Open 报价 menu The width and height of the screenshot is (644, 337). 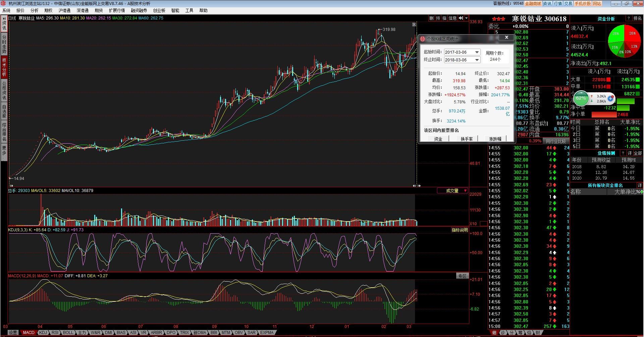point(20,10)
